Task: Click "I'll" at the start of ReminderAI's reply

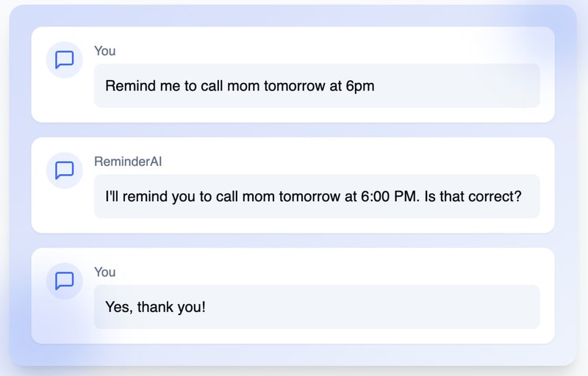Action: pos(112,196)
